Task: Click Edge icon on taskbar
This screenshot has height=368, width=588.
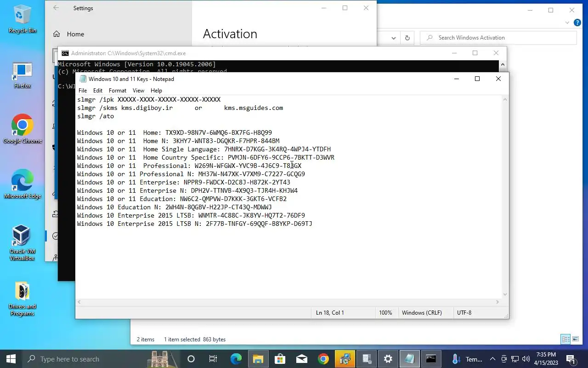Action: (236, 359)
